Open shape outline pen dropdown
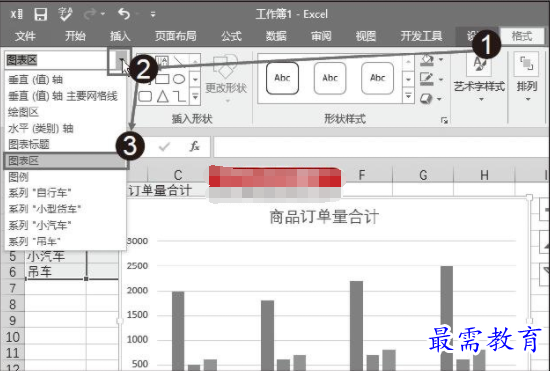 coord(441,79)
